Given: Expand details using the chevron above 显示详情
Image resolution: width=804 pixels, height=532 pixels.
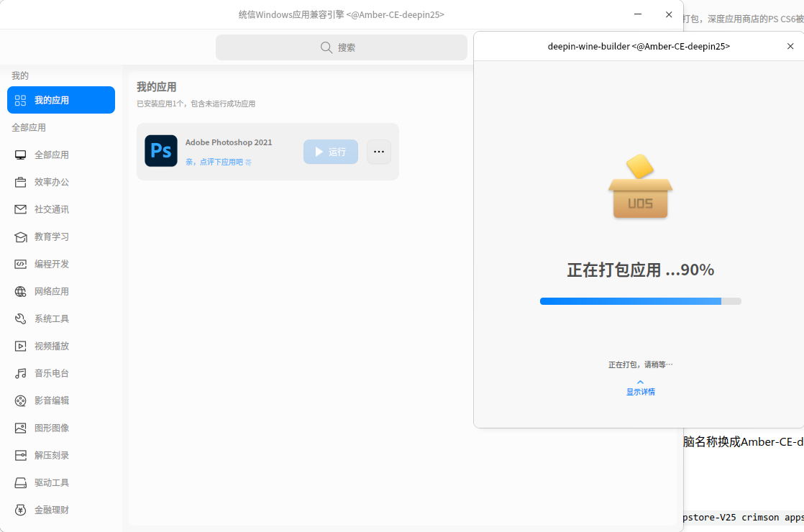Looking at the screenshot, I should pyautogui.click(x=641, y=382).
